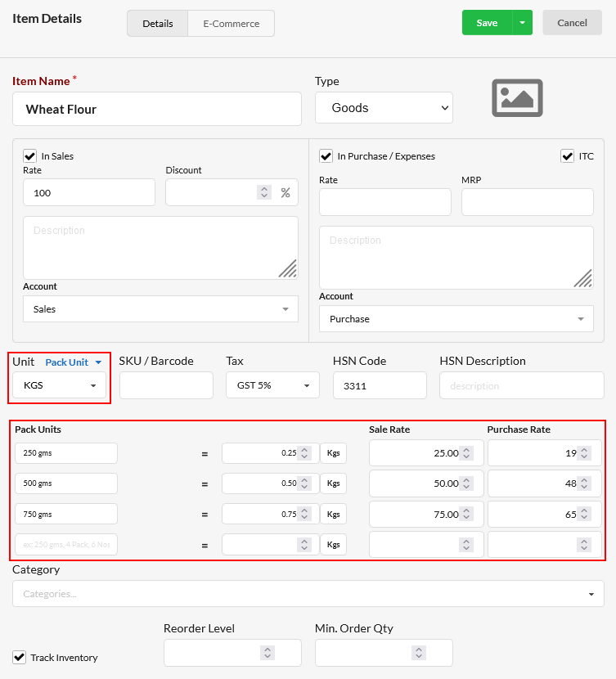Screen dimensions: 616x679
Task: Click the HSN Code field showing 3311
Action: point(380,385)
